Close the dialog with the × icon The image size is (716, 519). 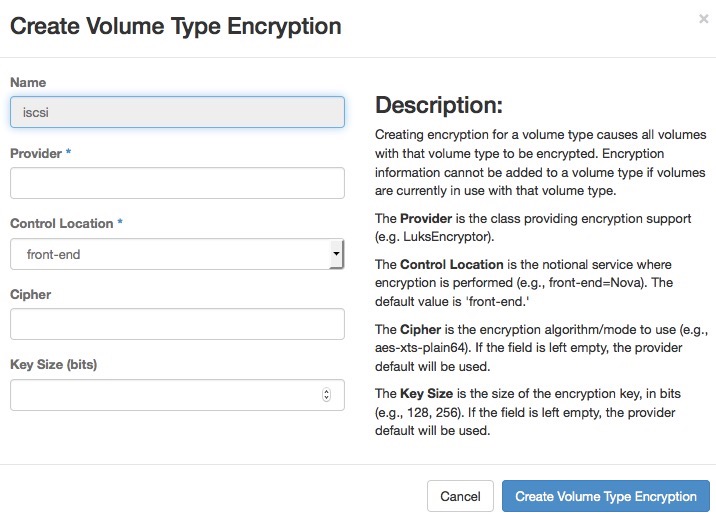point(704,19)
